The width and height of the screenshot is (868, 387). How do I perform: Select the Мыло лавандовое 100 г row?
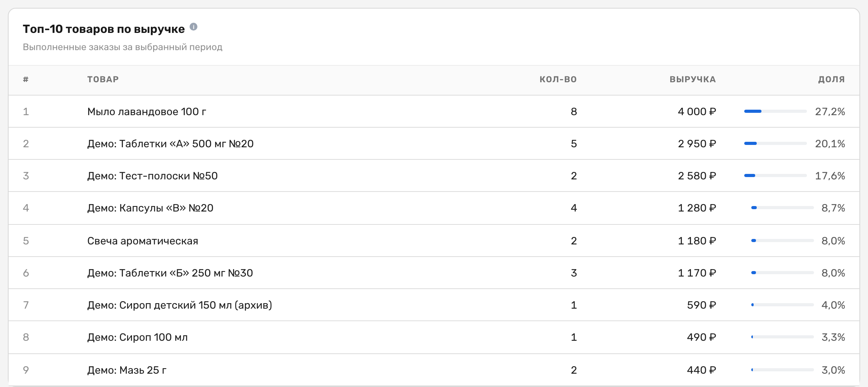(x=434, y=112)
